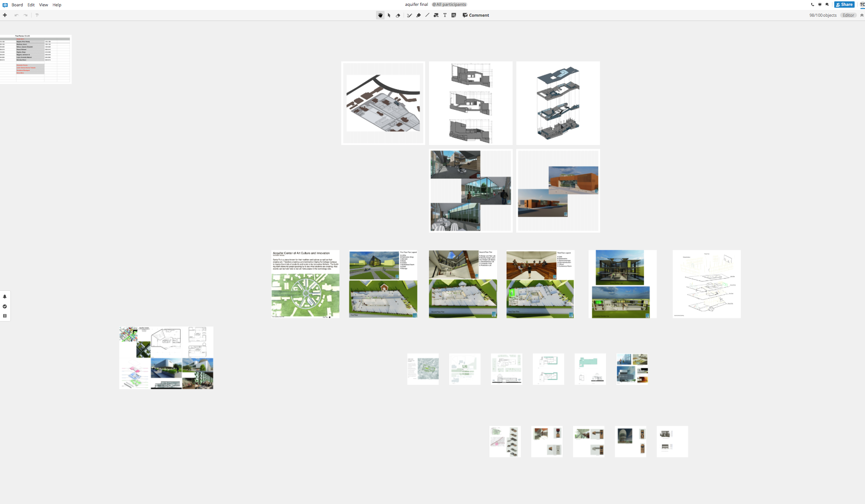Open presentation screen icon

[820, 5]
